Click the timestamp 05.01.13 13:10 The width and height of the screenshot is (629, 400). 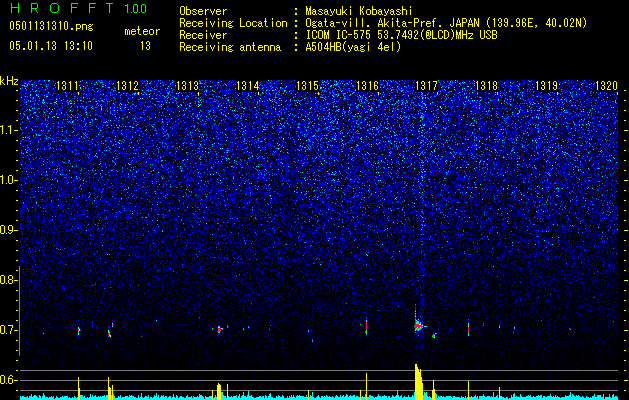[x=51, y=46]
